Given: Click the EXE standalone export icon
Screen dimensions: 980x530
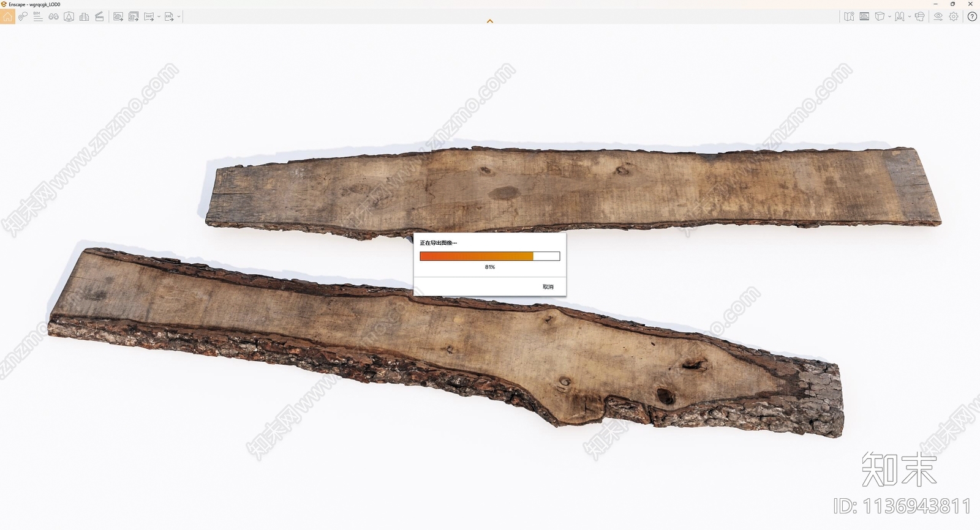Looking at the screenshot, I should pyautogui.click(x=169, y=17).
